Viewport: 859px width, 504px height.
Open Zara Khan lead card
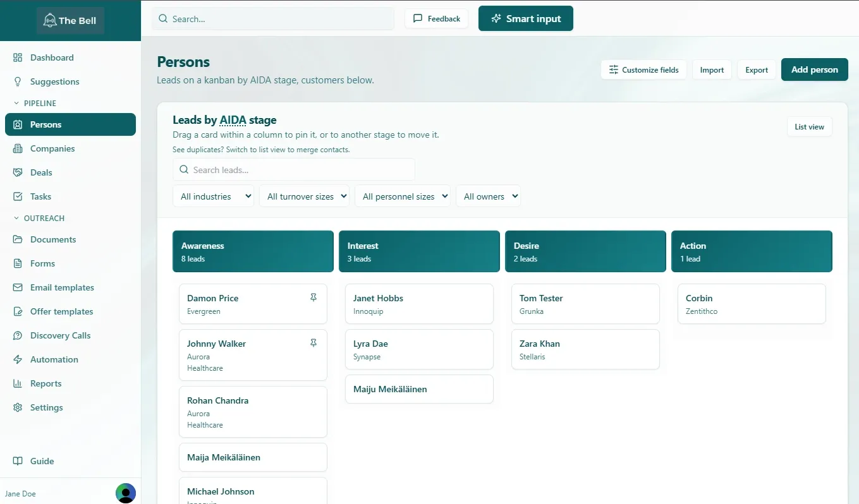point(585,349)
